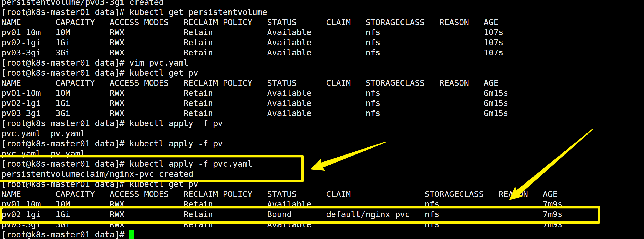The width and height of the screenshot is (644, 239).
Task: Click the CLAIM header of the table containing default/nginx-pvc
Action: [339, 194]
